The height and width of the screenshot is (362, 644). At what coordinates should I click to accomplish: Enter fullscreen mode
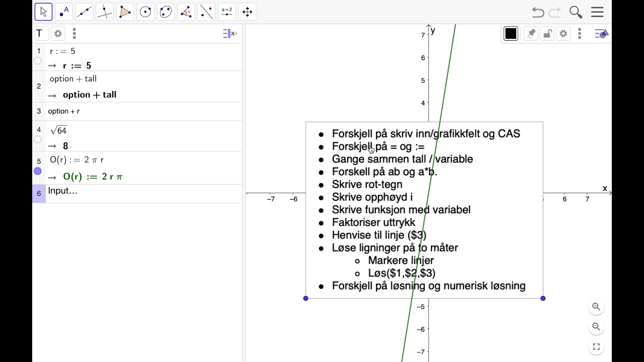596,347
